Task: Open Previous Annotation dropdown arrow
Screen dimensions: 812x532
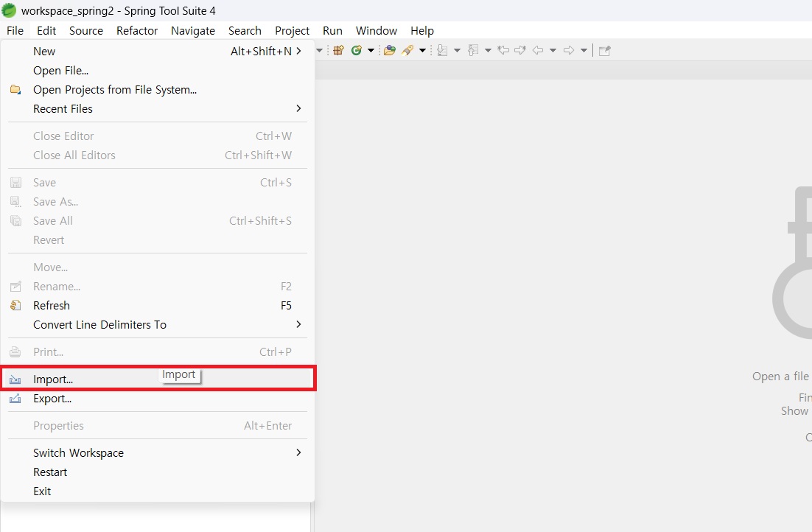Action: [x=488, y=50]
